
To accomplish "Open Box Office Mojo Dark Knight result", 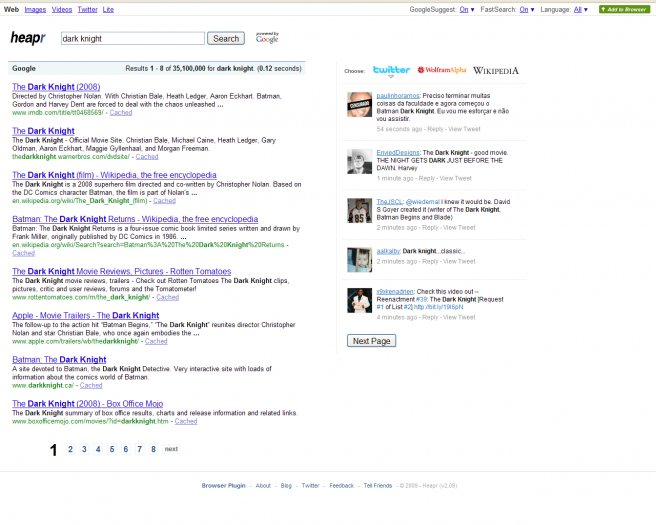I will click(x=87, y=403).
